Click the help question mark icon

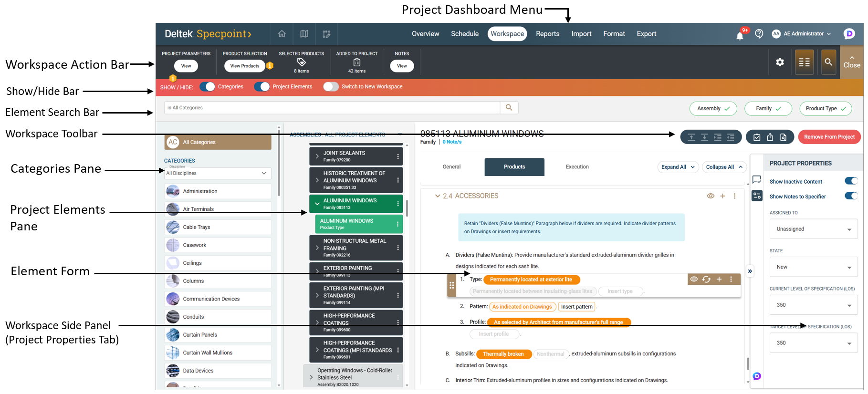[759, 34]
